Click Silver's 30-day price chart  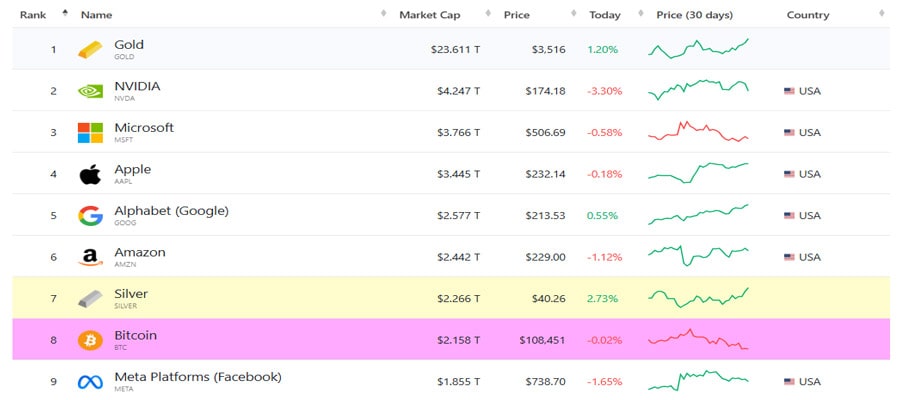coord(699,297)
